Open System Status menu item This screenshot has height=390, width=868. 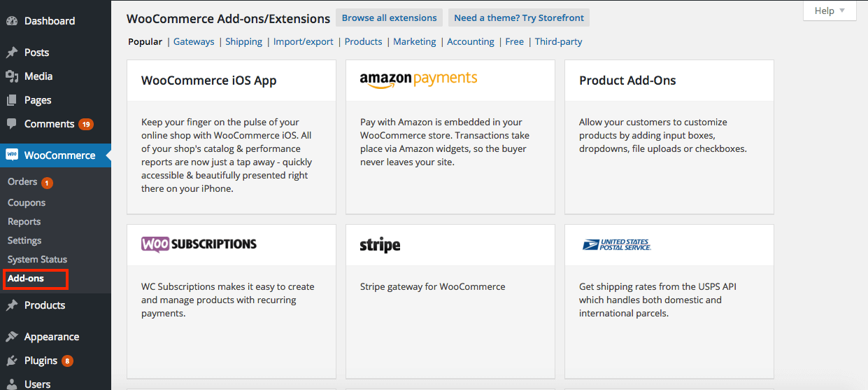pyautogui.click(x=37, y=259)
